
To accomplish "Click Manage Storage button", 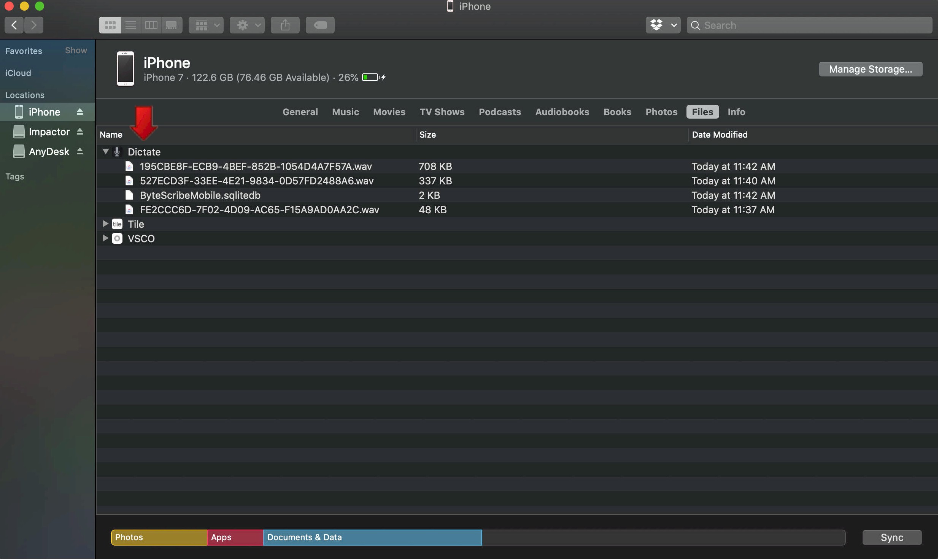I will 871,69.
